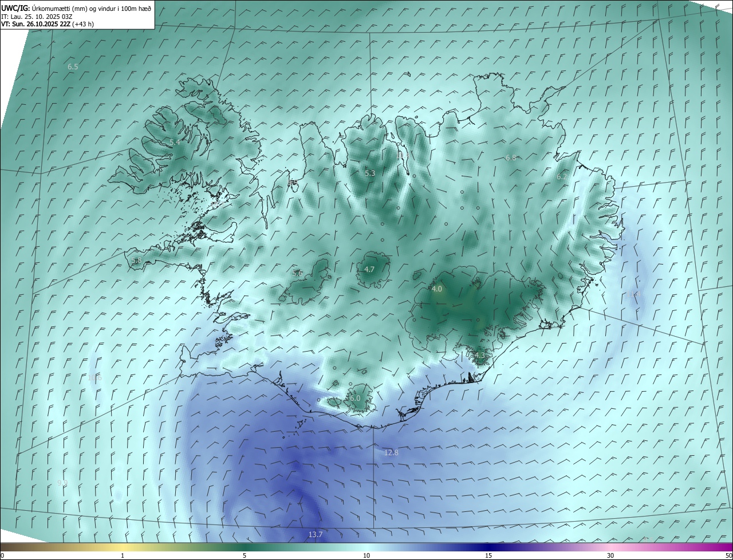
Task: Click the color scale tick label "0"
Action: [x=2, y=555]
